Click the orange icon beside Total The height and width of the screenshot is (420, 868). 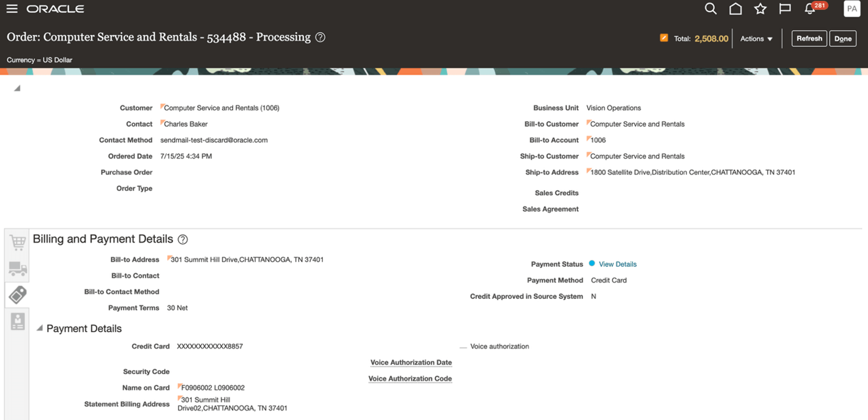click(x=664, y=38)
